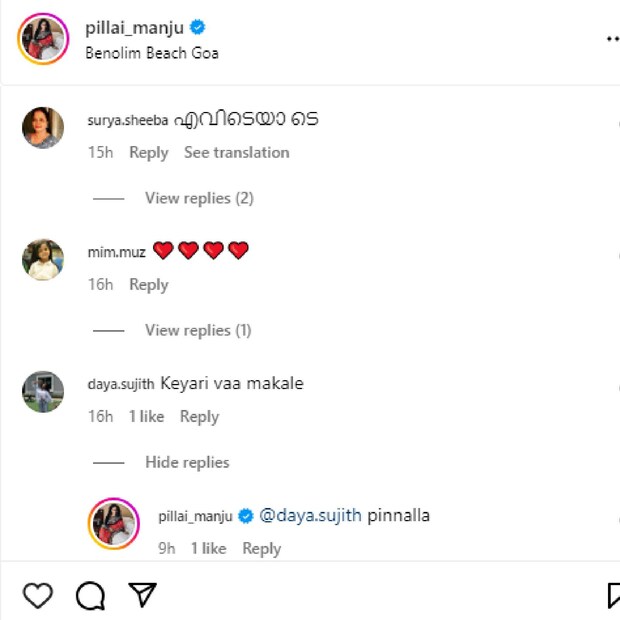Expand View replies (2) under surya.sheeba
620x620 pixels.
(x=199, y=198)
